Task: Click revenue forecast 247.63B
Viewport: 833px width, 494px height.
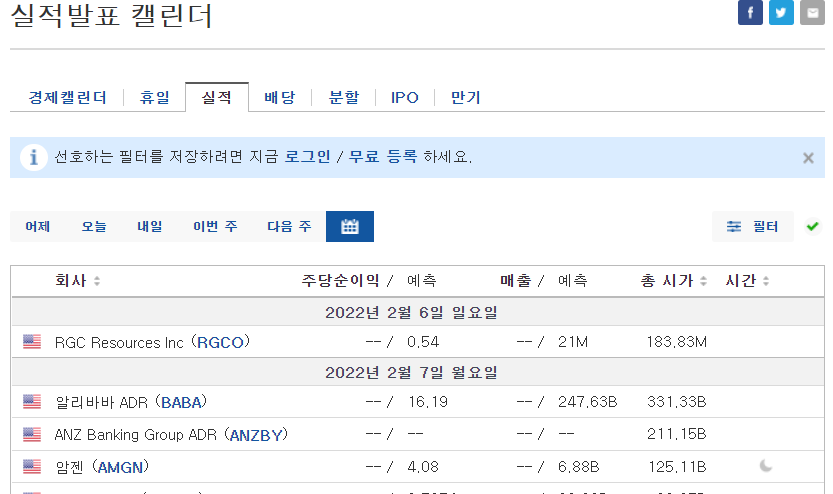Action: [x=588, y=402]
